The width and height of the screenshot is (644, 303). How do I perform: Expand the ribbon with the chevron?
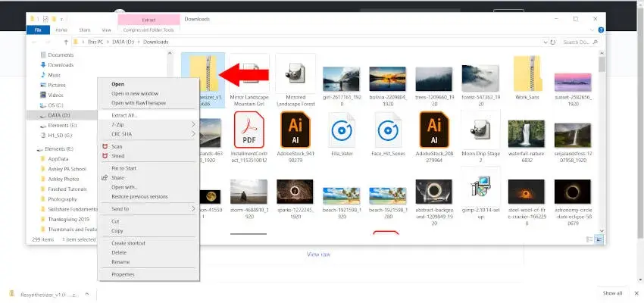[x=592, y=30]
